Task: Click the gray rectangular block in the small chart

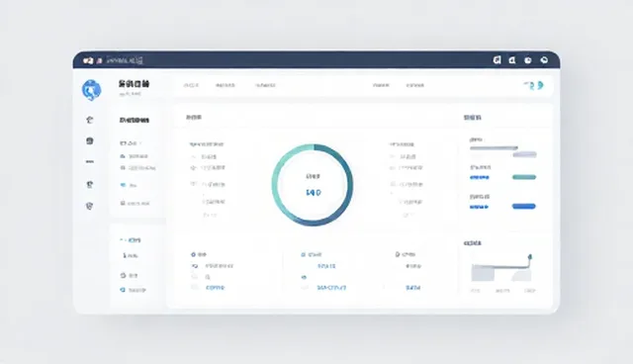Action: tap(483, 274)
